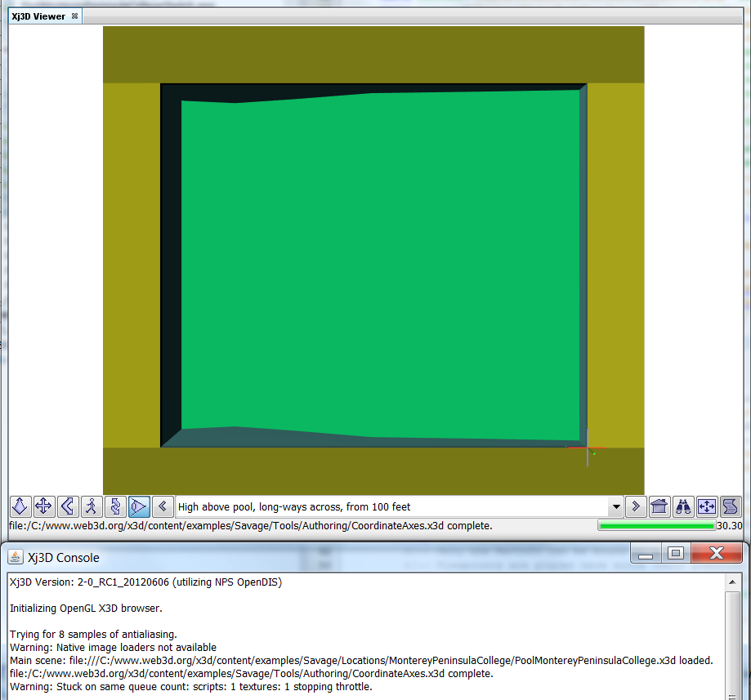This screenshot has width=751, height=700.
Task: Activate the Walk navigation mode icon
Action: point(92,506)
